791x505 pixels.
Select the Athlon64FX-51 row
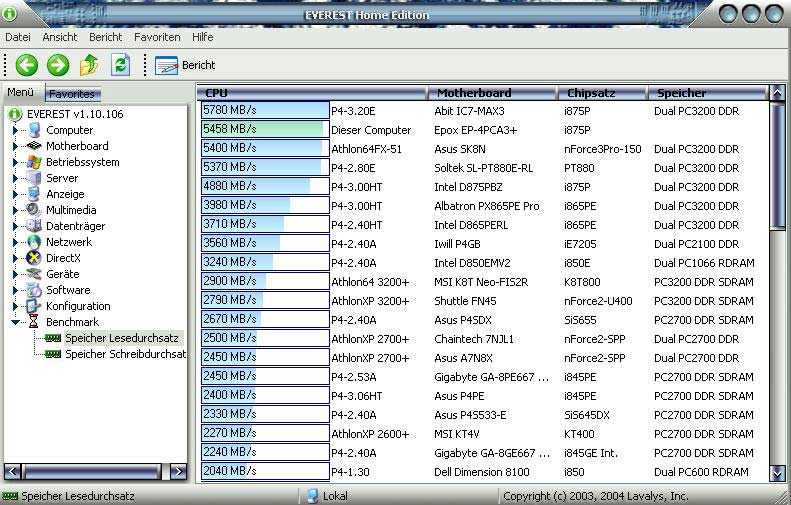(x=484, y=149)
